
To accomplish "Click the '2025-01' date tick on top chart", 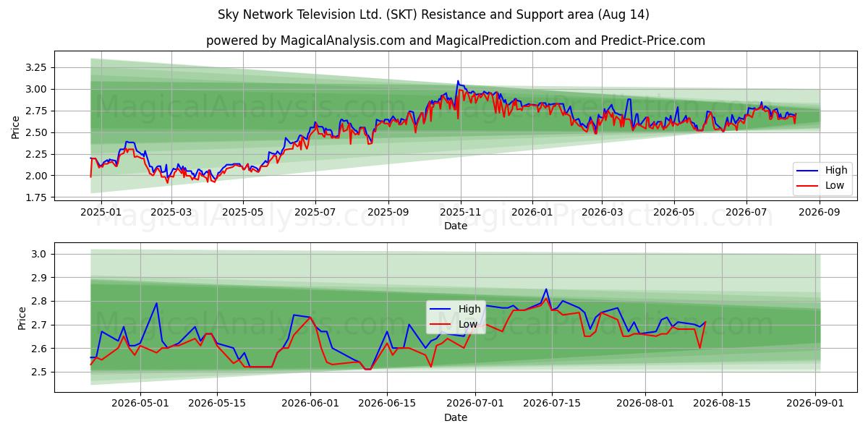I will (101, 213).
